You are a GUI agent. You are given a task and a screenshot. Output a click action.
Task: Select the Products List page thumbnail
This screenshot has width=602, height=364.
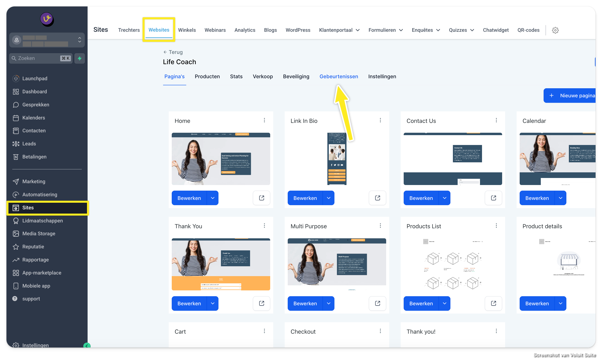click(453, 264)
